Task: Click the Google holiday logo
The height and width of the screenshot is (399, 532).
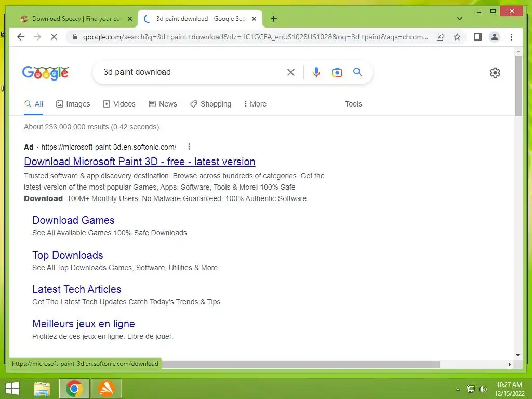Action: pos(46,73)
